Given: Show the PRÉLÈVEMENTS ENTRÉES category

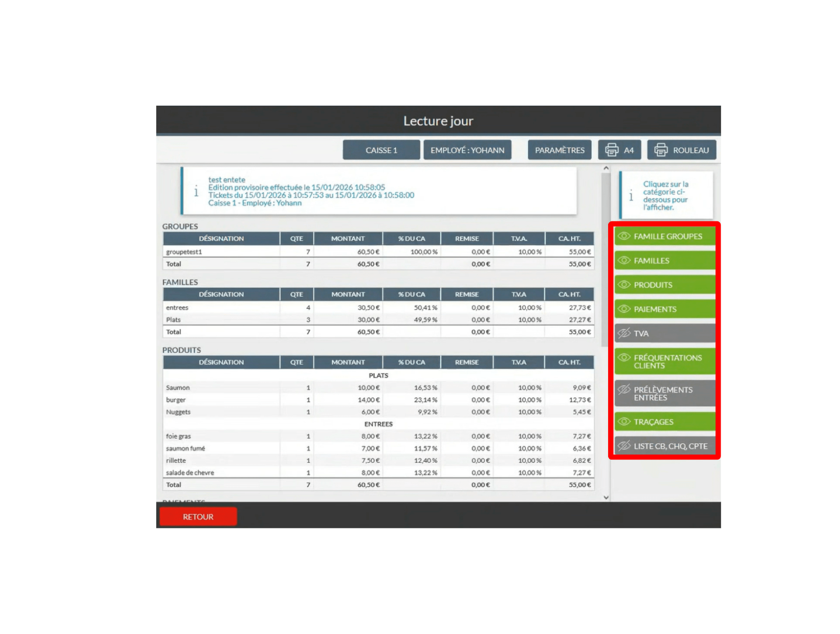Looking at the screenshot, I should point(664,393).
